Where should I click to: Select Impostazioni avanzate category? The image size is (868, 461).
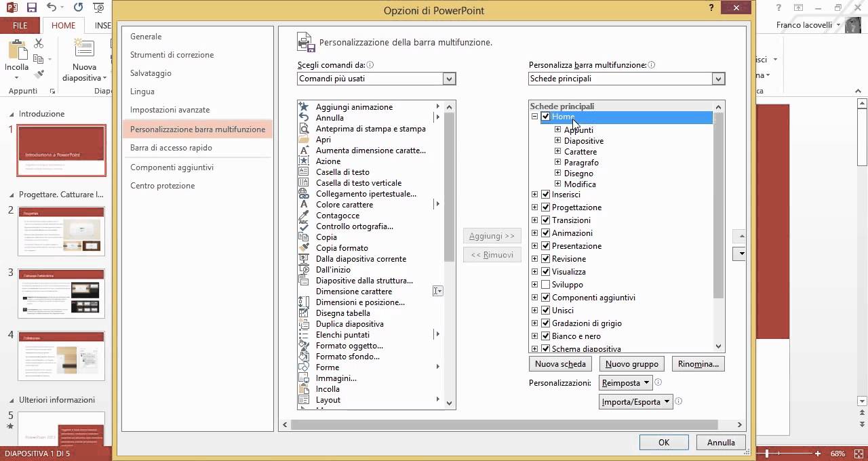[x=197, y=110]
